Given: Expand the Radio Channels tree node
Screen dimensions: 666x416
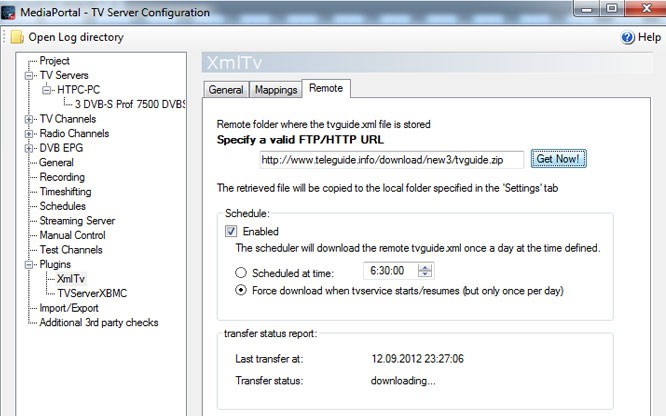Looking at the screenshot, I should pos(30,133).
